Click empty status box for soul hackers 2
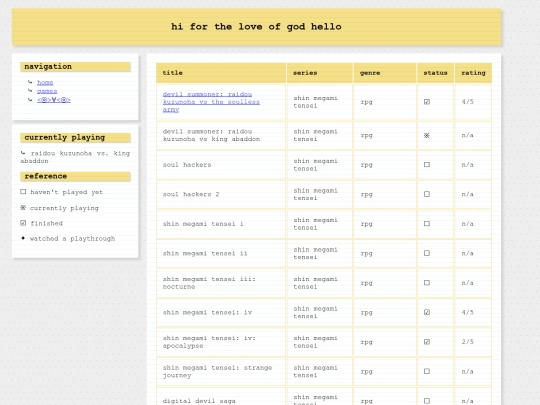540x405 pixels. (427, 194)
